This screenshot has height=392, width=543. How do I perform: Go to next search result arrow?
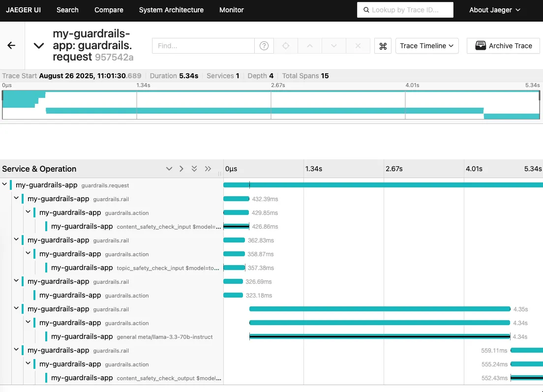[x=334, y=46]
